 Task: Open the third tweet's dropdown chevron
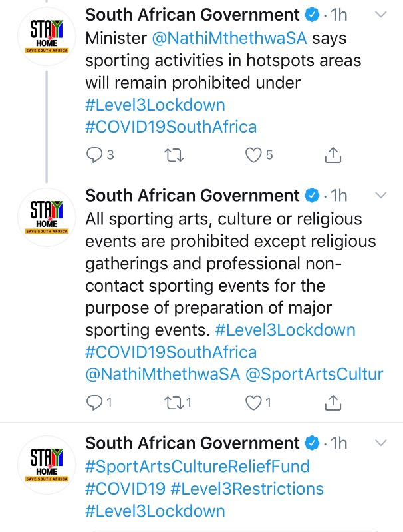click(x=381, y=443)
